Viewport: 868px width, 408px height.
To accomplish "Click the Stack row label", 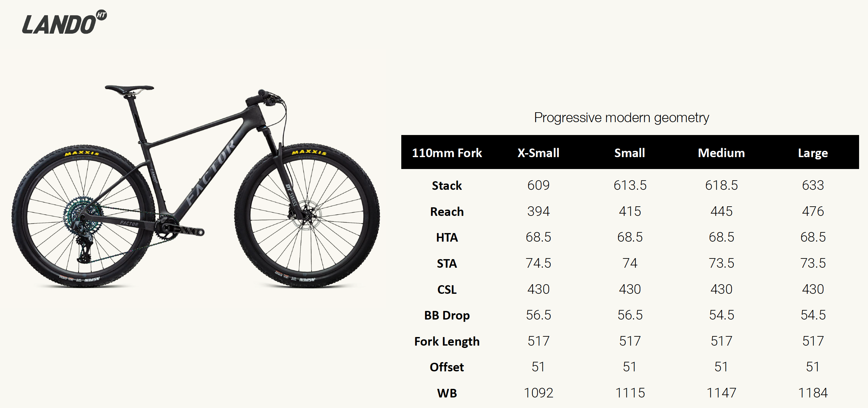I will pos(447,186).
